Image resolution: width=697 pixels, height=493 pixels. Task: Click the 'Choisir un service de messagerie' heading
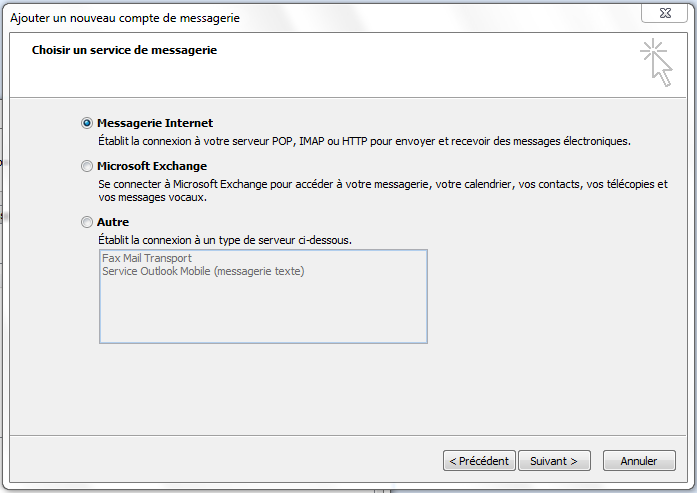point(124,50)
